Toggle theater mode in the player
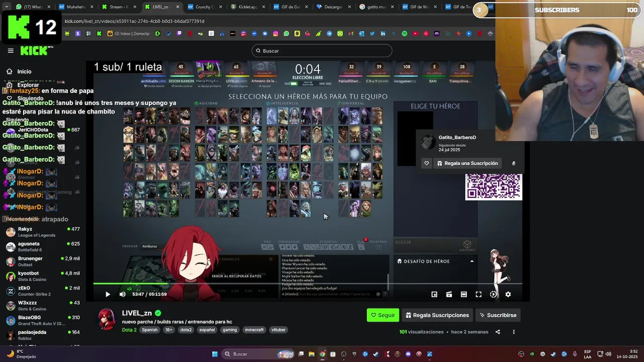Image resolution: width=644 pixels, height=362 pixels. click(464, 295)
